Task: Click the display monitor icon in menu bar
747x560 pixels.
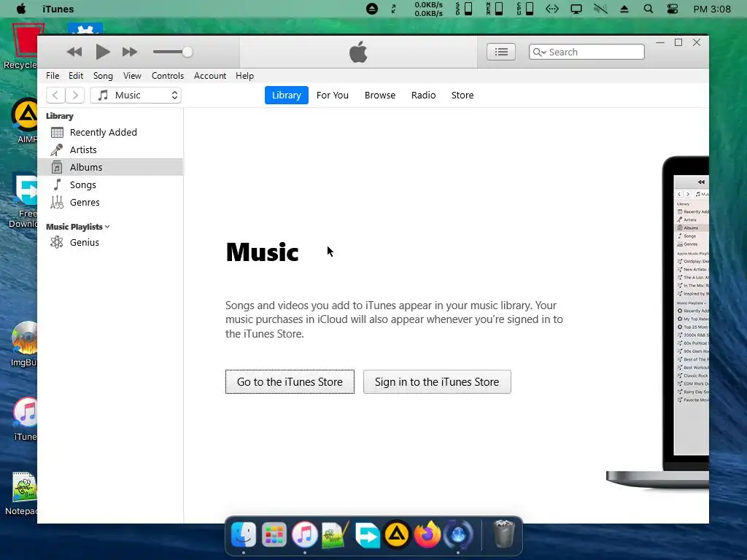Action: 576,9
